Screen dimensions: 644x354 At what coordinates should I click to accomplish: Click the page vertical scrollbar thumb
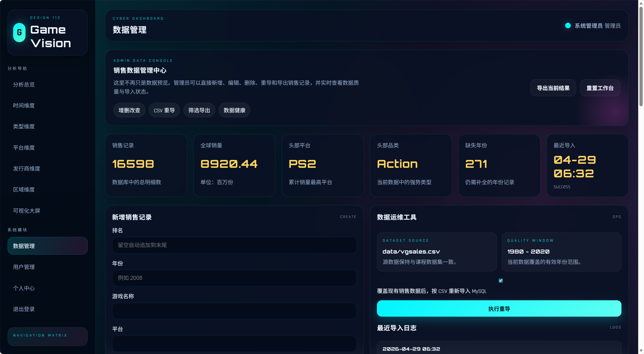pyautogui.click(x=641, y=57)
